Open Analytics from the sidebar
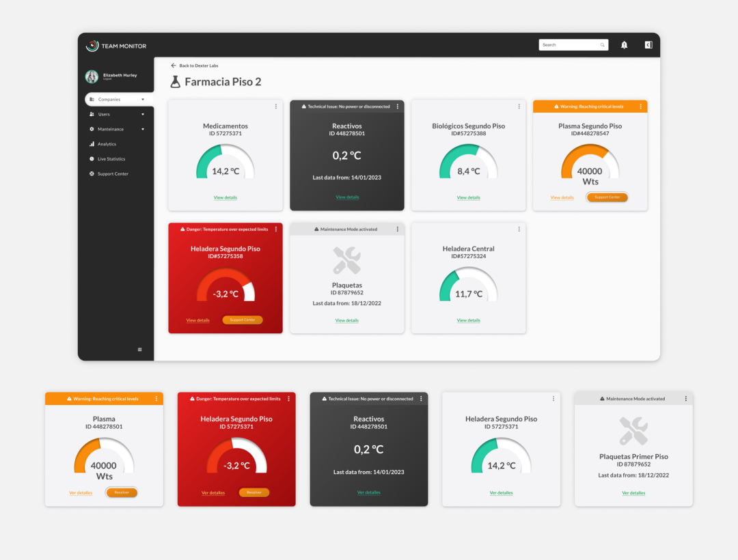The width and height of the screenshot is (738, 560). pyautogui.click(x=107, y=144)
